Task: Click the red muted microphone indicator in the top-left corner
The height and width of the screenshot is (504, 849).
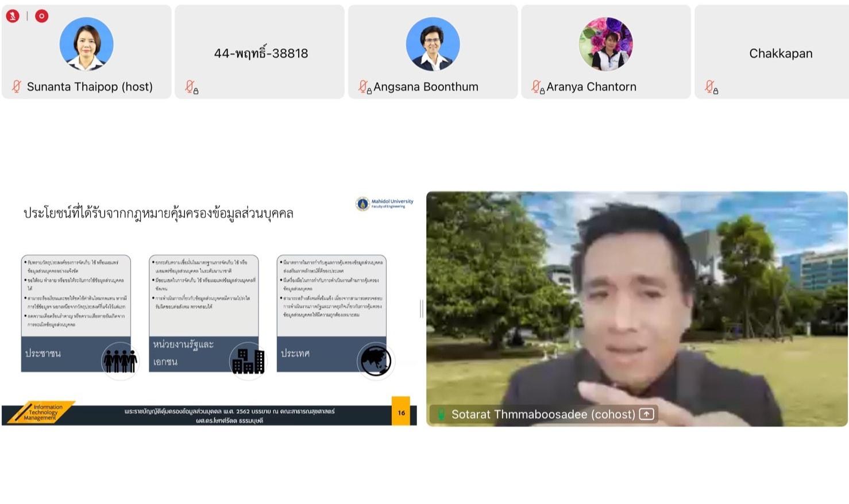Action: (13, 16)
